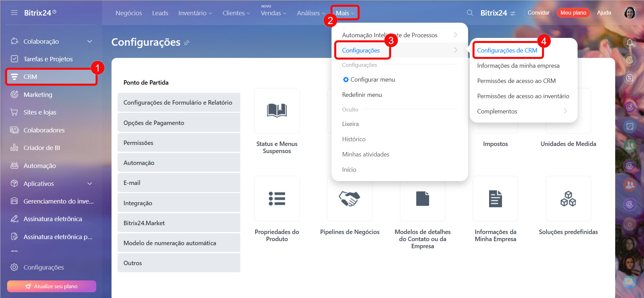The width and height of the screenshot is (644, 298).
Task: Open Configurações de Formulário e Relatório section
Action: click(x=179, y=102)
